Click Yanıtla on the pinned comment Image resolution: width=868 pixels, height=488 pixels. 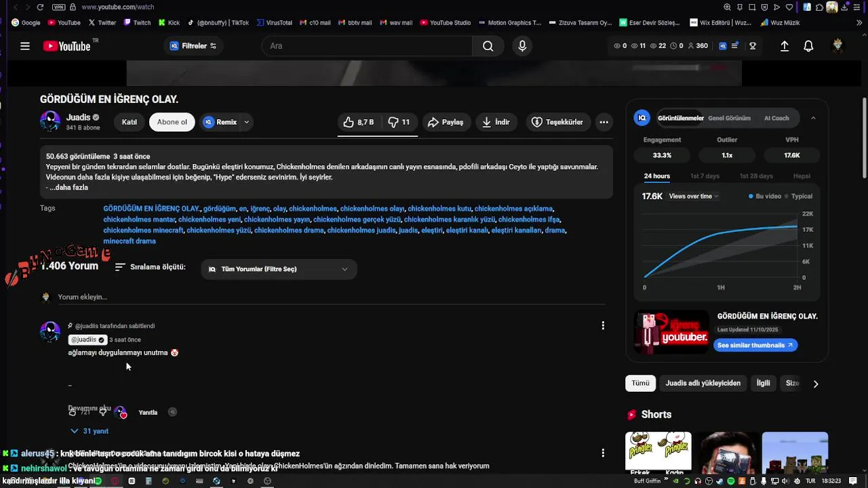pyautogui.click(x=148, y=412)
